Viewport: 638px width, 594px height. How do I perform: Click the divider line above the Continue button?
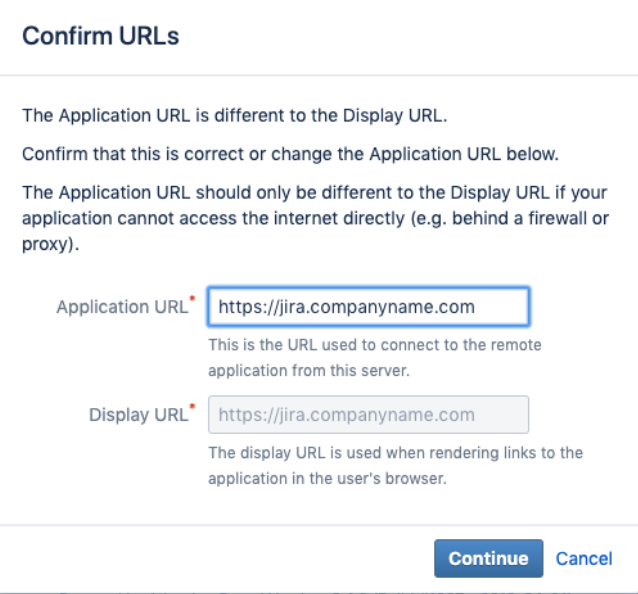point(319,525)
